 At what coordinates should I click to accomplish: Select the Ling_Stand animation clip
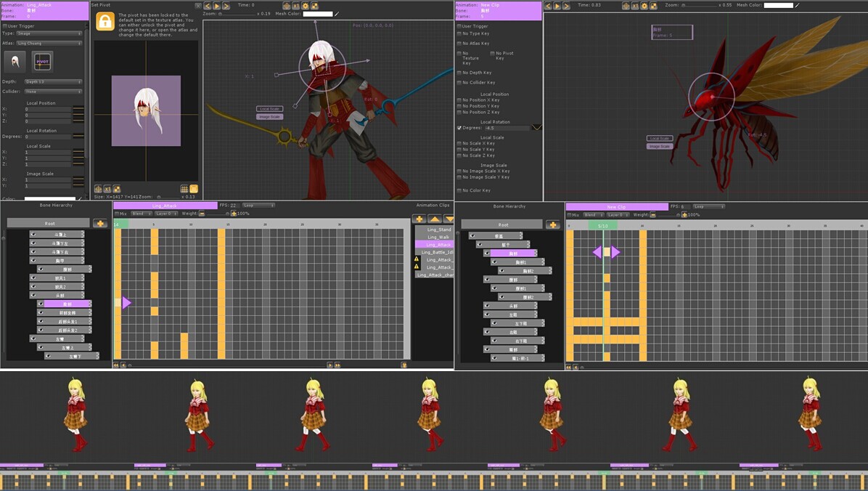coord(435,230)
